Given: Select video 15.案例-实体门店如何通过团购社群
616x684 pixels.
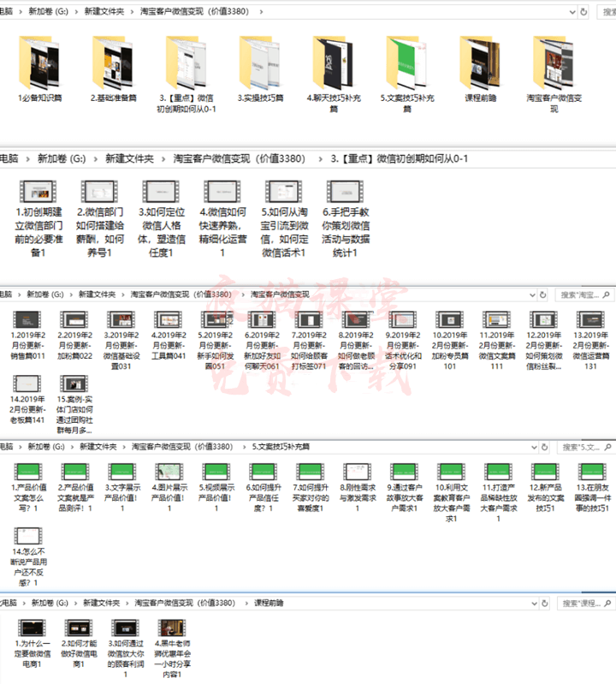Looking at the screenshot, I should coord(74,405).
